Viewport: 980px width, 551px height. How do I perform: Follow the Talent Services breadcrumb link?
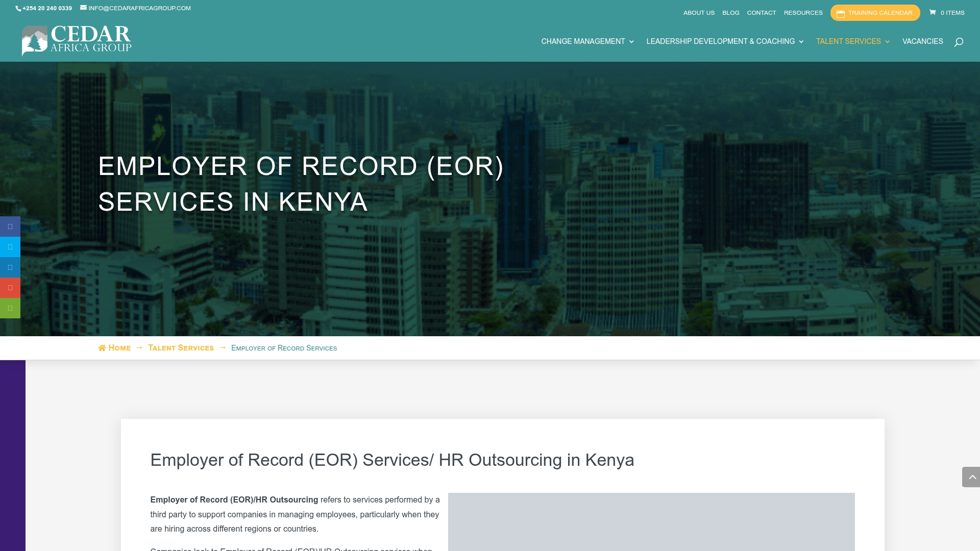181,347
